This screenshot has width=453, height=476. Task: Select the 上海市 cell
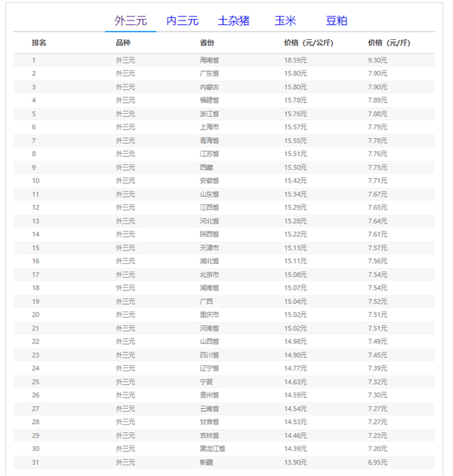pos(209,127)
